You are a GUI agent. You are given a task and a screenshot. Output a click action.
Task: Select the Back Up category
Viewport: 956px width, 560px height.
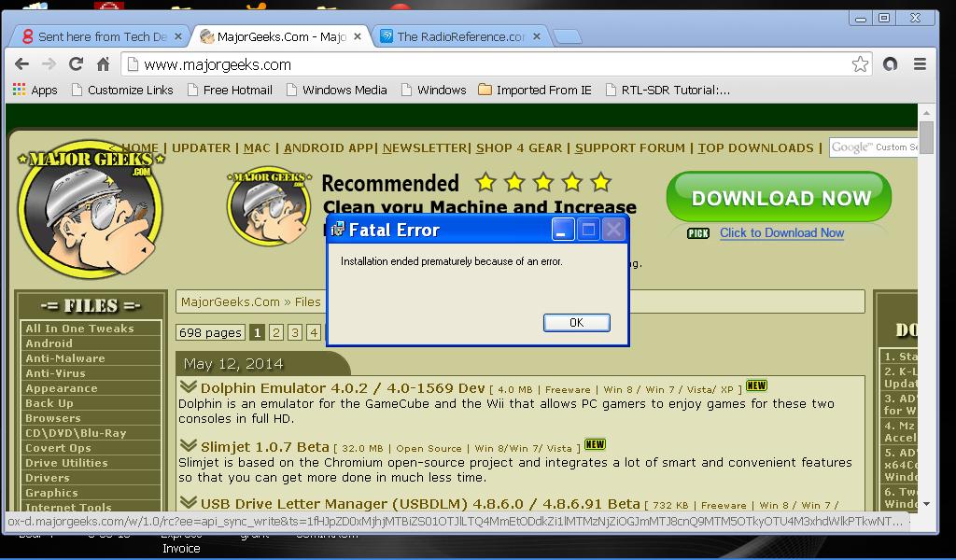click(91, 403)
